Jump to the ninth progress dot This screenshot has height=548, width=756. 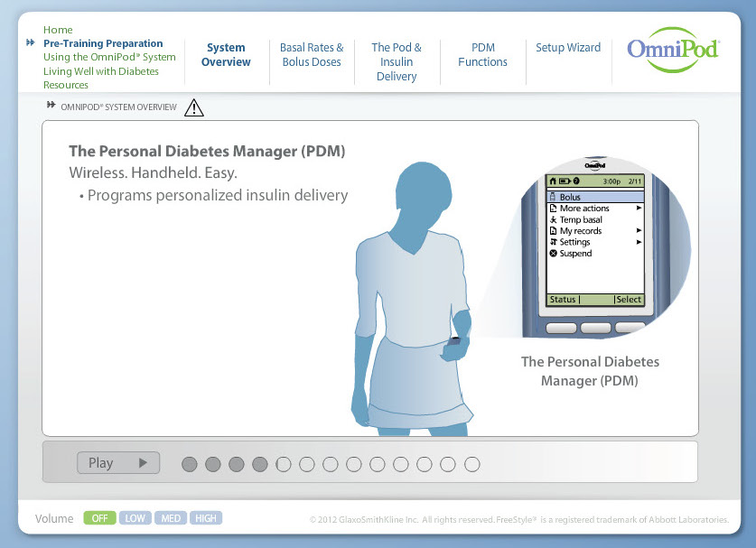click(x=377, y=465)
